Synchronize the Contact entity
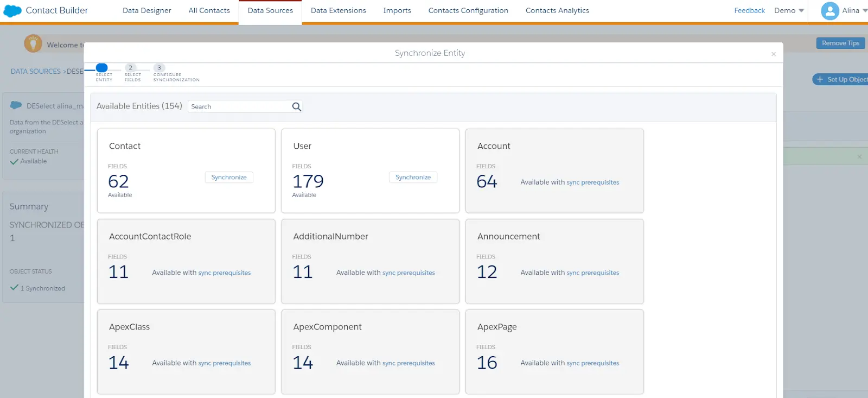The height and width of the screenshot is (398, 868). click(x=229, y=178)
